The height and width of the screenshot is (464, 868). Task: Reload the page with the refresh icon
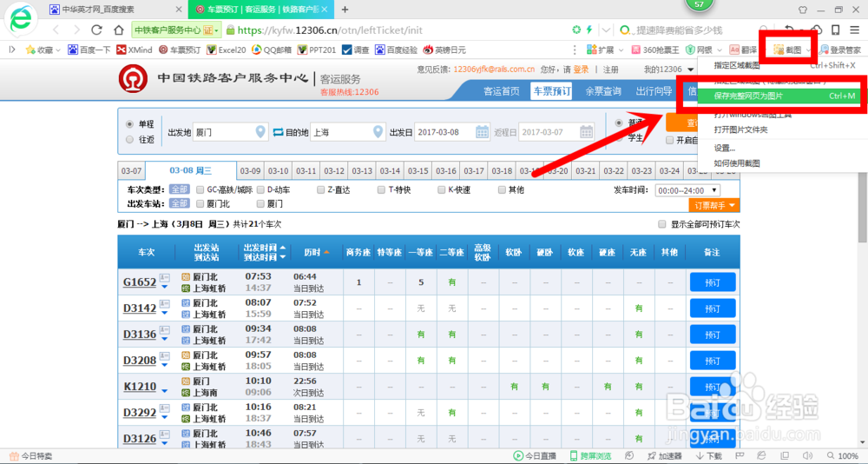point(97,30)
